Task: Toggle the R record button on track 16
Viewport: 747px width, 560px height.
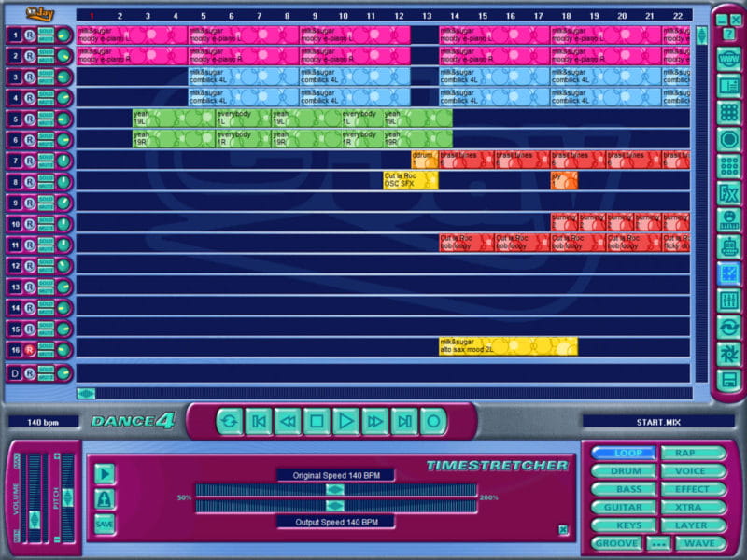Action: click(29, 350)
